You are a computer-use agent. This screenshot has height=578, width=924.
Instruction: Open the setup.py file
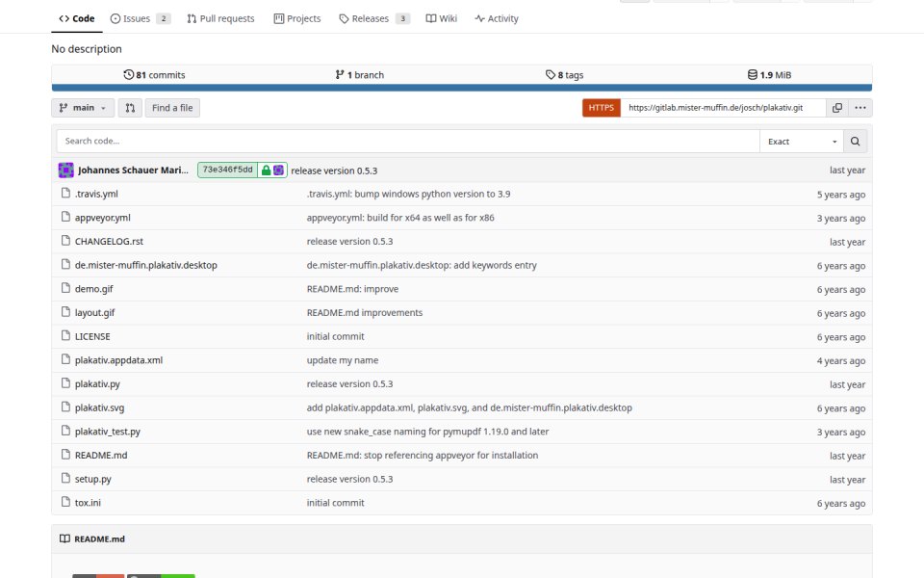(x=93, y=479)
